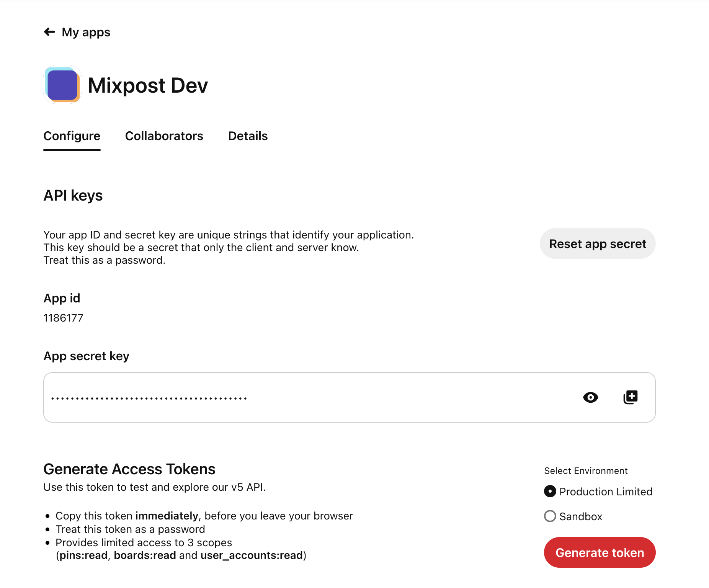Click the 'Copy this token immediately' bullet
The height and width of the screenshot is (588, 709).
coord(204,516)
